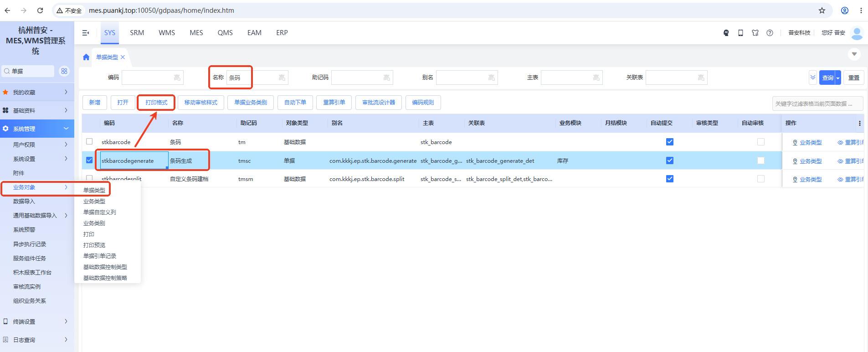
Task: Go to the home tab icon
Action: [86, 57]
